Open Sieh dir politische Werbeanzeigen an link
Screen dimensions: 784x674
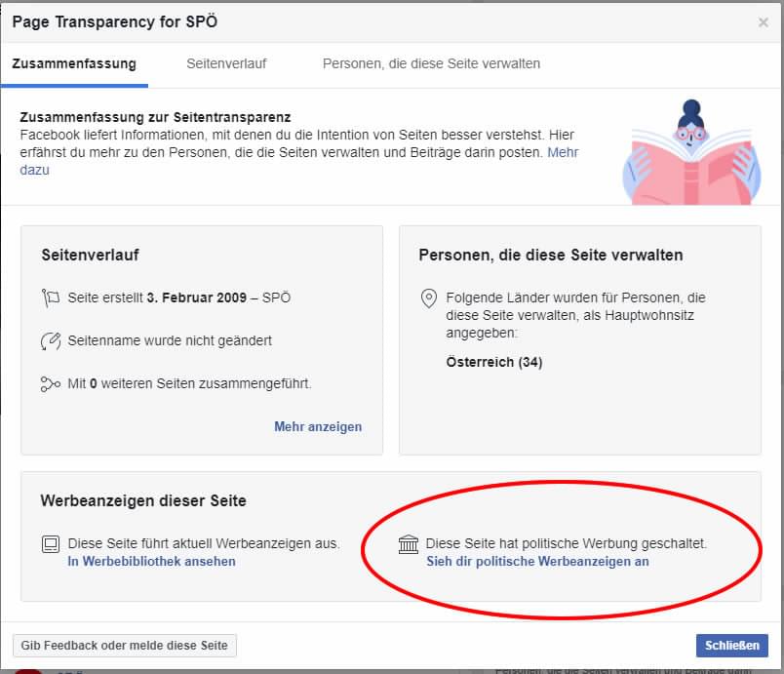point(537,562)
